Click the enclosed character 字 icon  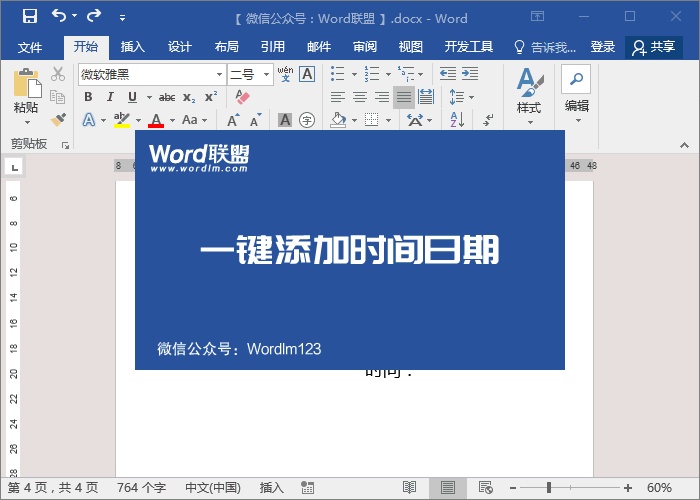pos(307,120)
